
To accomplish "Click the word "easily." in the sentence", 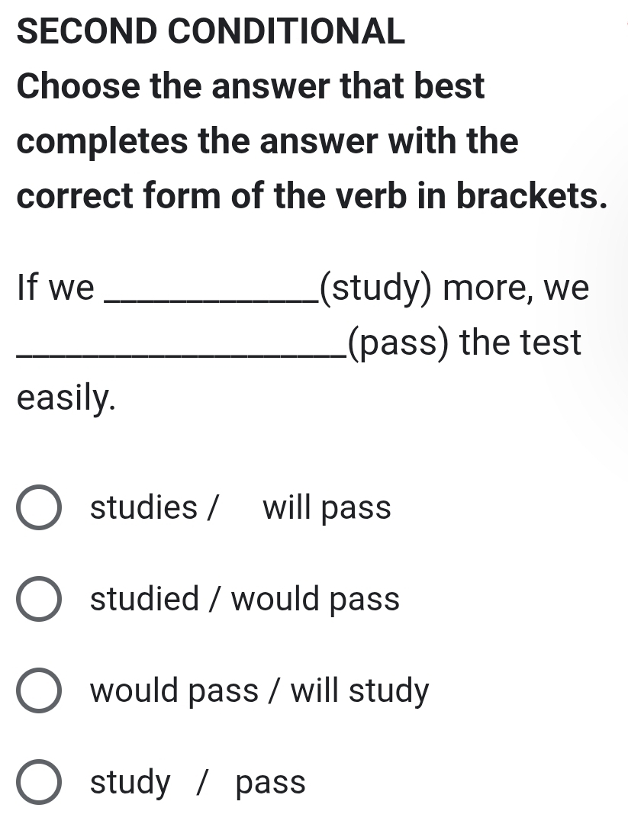I will click(x=66, y=397).
